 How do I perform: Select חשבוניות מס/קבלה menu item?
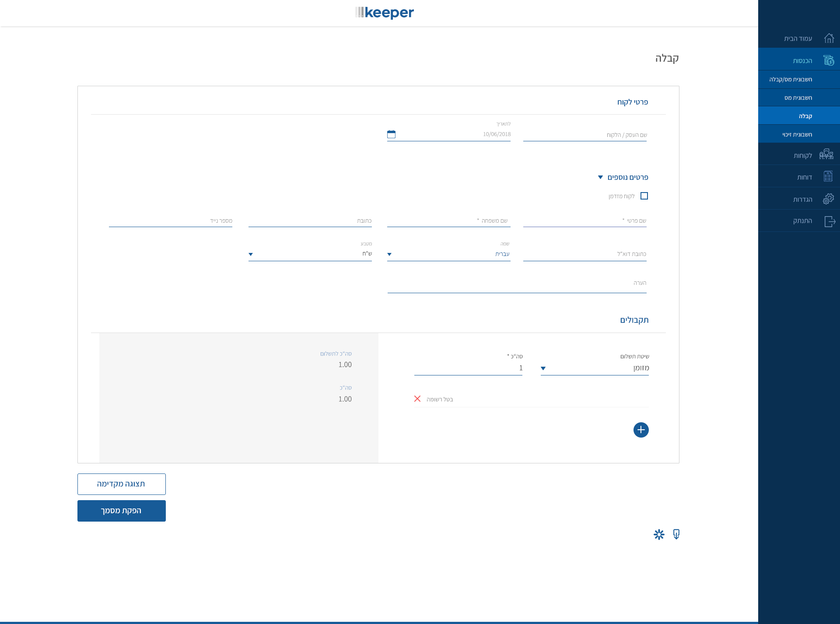point(791,79)
